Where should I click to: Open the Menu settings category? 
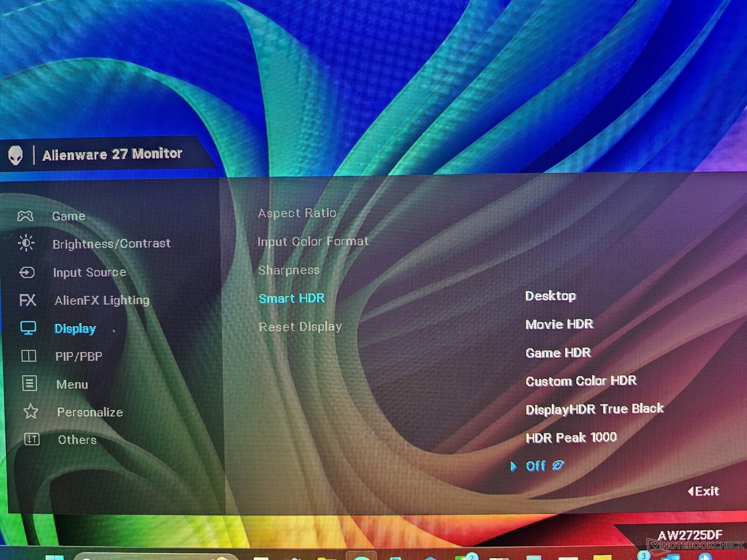pos(72,384)
